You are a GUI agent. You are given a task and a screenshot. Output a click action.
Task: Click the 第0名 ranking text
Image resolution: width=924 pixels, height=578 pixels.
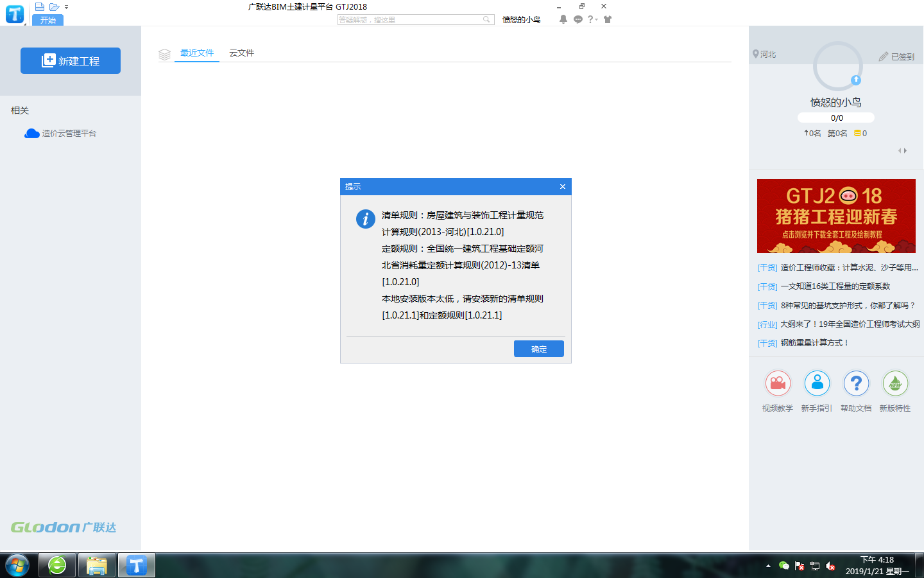click(x=837, y=134)
